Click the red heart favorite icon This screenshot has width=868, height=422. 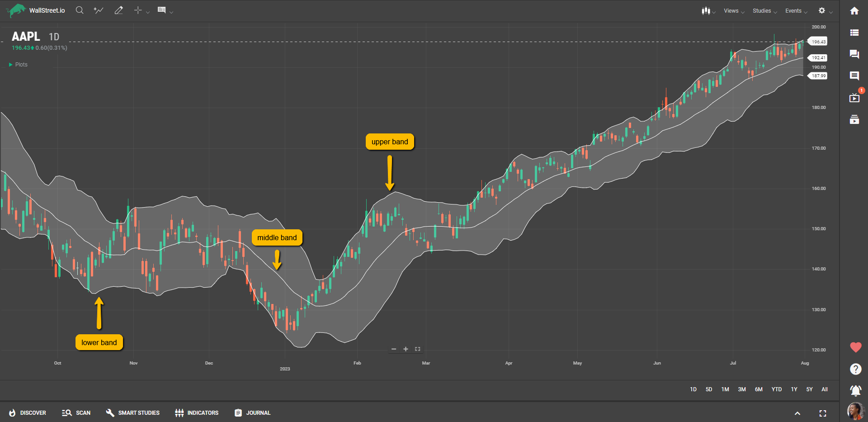(855, 347)
